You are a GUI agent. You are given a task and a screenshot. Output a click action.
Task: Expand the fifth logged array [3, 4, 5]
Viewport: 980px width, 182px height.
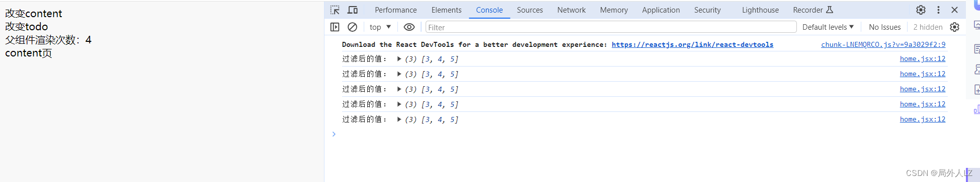(x=399, y=119)
